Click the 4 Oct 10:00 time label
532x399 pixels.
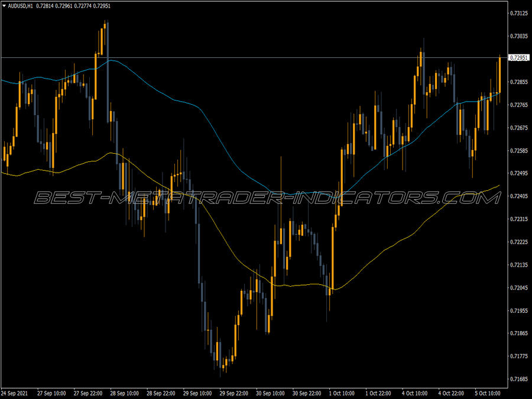[414, 394]
